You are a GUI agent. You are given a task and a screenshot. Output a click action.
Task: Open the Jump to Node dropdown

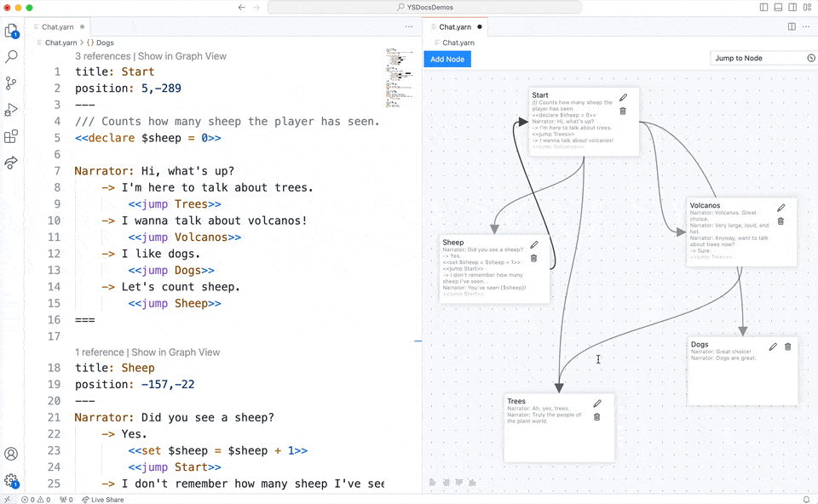(x=763, y=58)
